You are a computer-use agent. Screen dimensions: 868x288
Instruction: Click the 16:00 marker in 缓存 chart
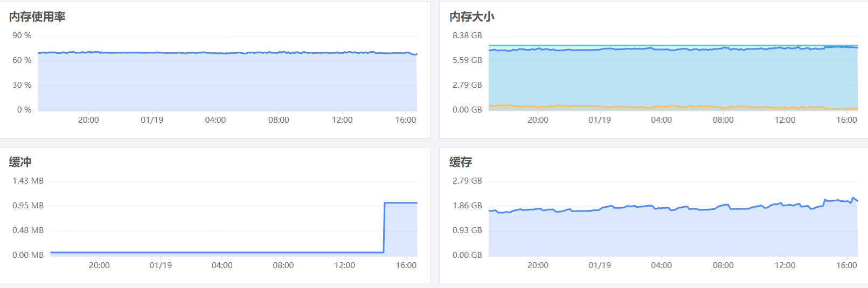coord(846,265)
